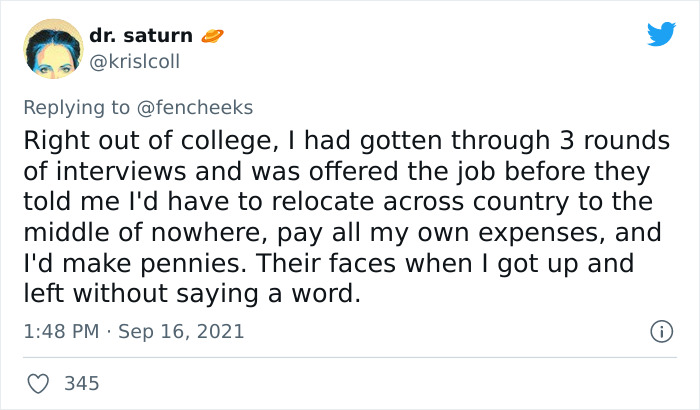The image size is (700, 410).
Task: Click the Twitter bird logo
Action: (x=661, y=35)
